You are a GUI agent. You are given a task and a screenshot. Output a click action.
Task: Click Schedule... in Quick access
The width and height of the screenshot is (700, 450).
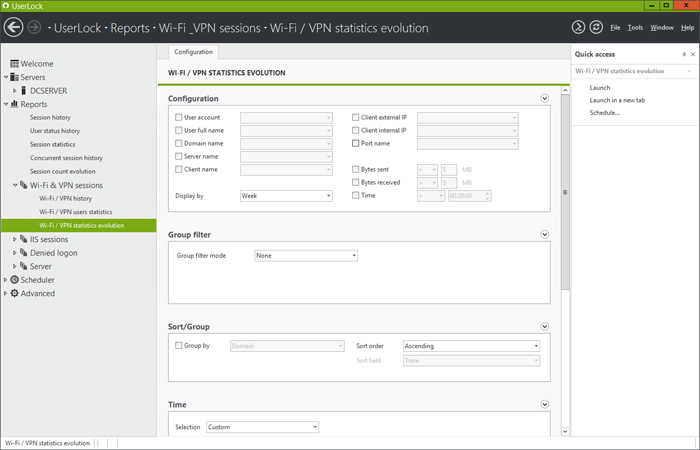point(604,113)
